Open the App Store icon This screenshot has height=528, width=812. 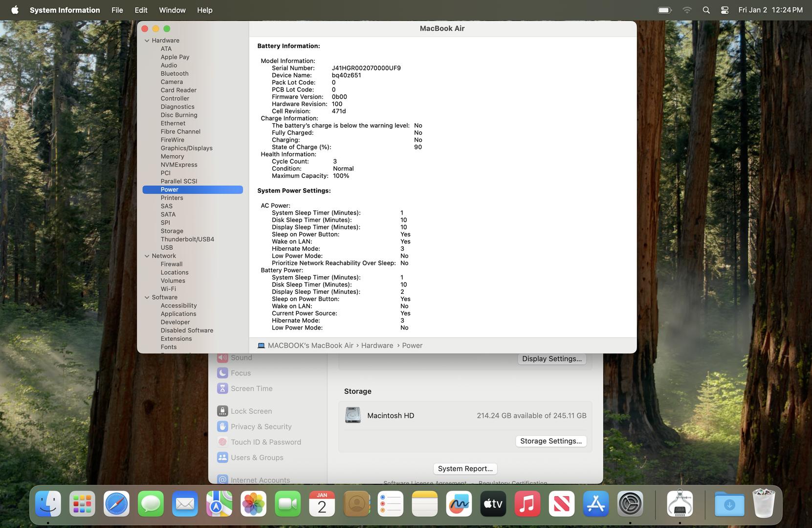tap(595, 504)
